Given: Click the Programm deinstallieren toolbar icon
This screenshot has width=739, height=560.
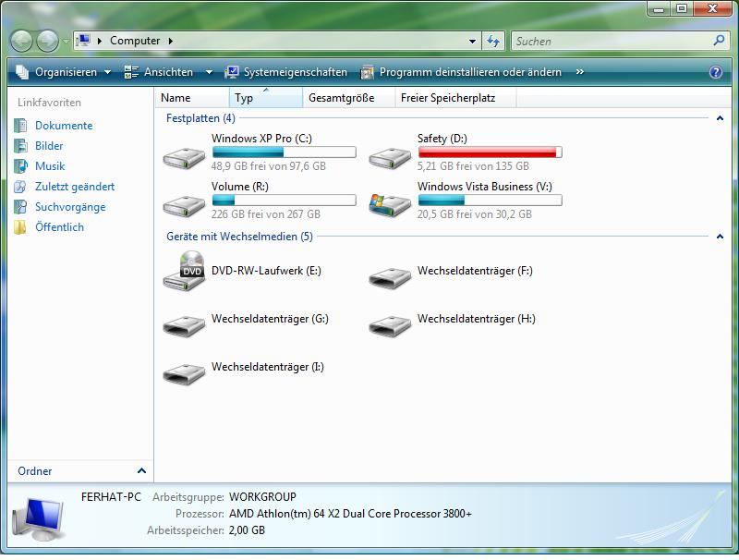Looking at the screenshot, I should (367, 72).
